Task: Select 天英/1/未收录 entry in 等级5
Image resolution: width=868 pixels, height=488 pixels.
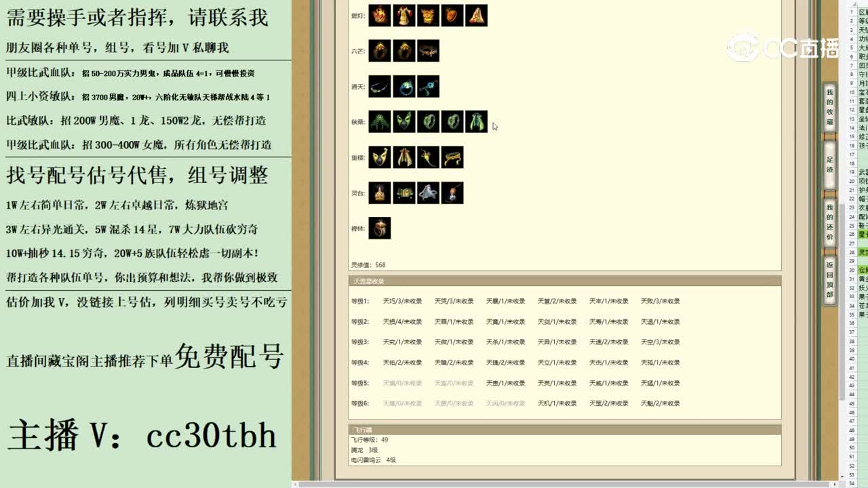Action: pos(557,383)
